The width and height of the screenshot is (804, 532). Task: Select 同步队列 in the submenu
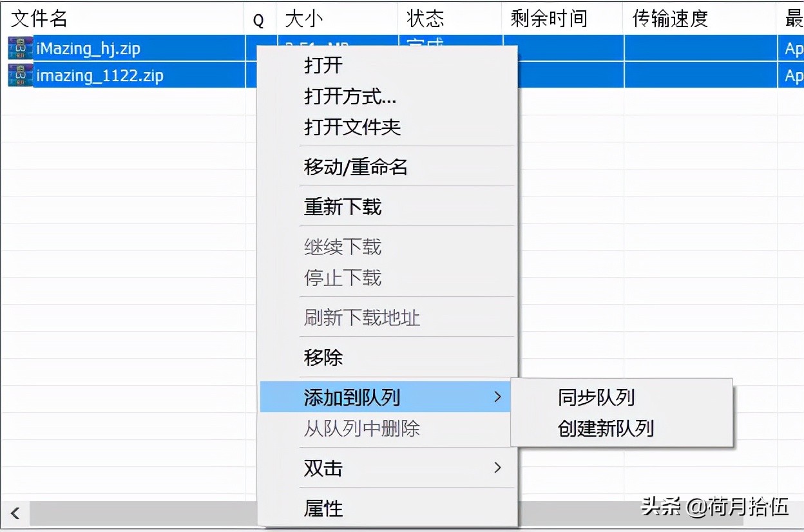tap(594, 397)
